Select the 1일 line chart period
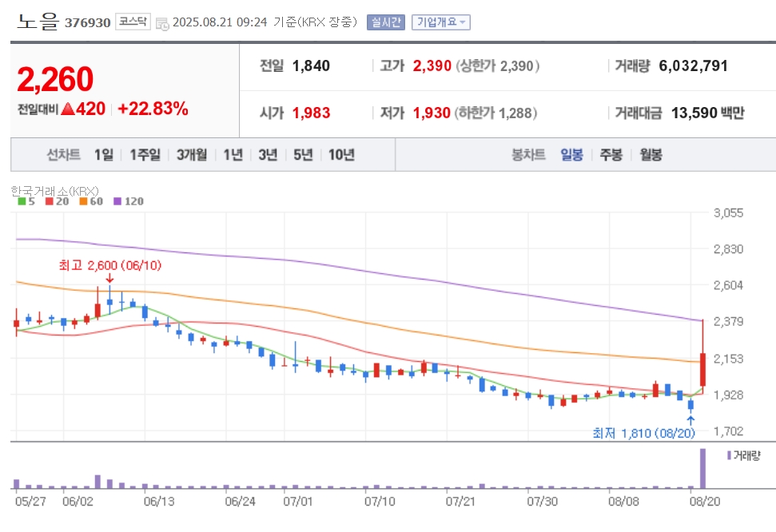 (x=104, y=155)
